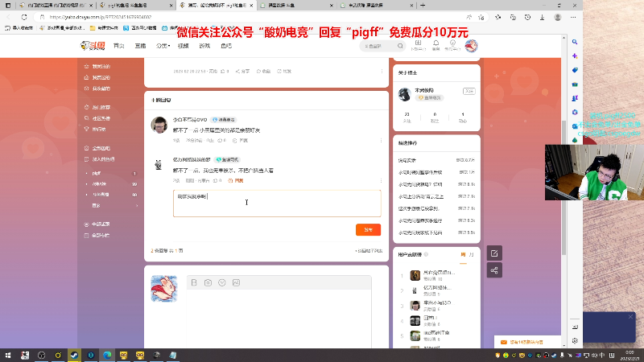Select 首页 in Douyu navigation
This screenshot has height=362, width=644.
[118, 46]
